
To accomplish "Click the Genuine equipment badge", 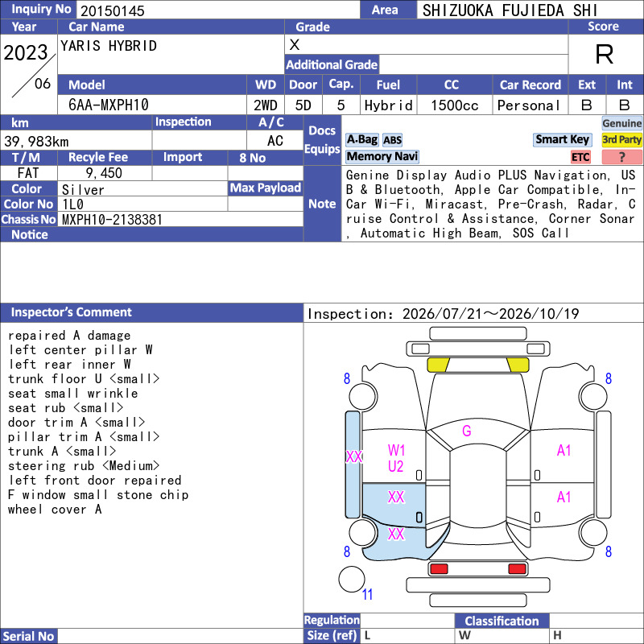I will point(621,123).
